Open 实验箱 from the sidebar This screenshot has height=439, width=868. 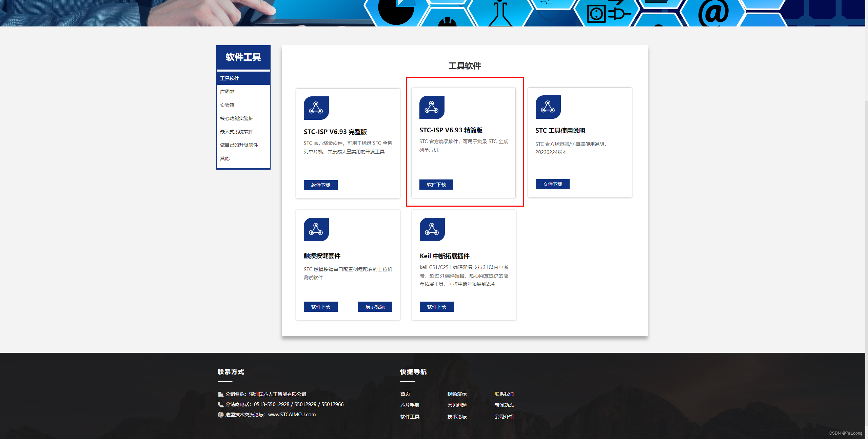pos(227,105)
